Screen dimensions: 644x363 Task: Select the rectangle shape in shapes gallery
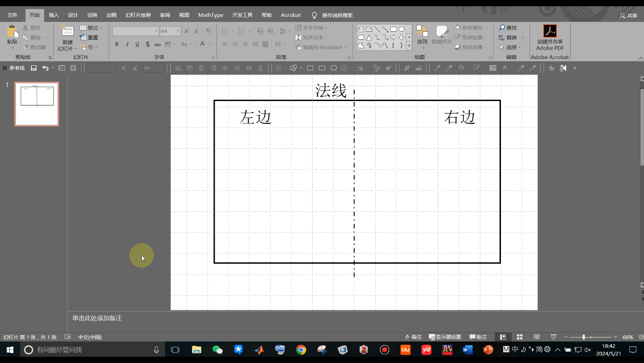[394, 29]
